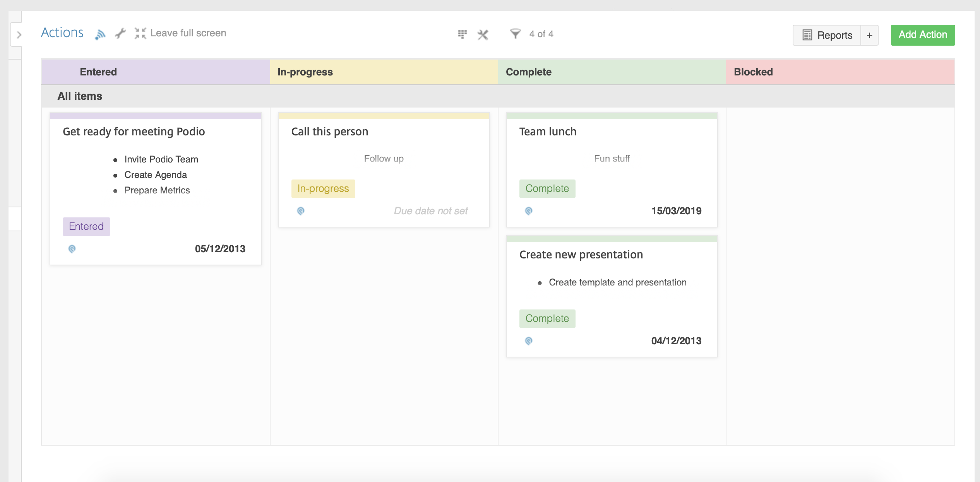The width and height of the screenshot is (980, 482).
Task: Open the filter funnel icon
Action: 515,34
